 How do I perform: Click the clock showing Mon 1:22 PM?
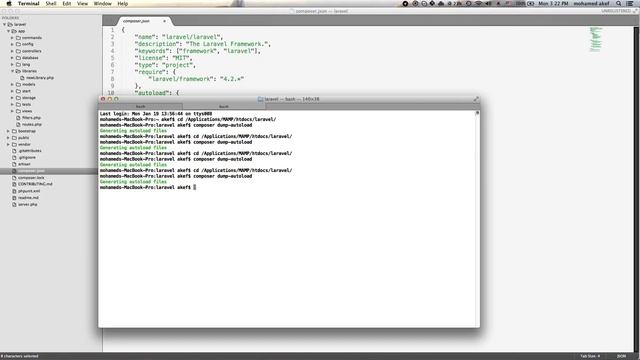pos(553,4)
